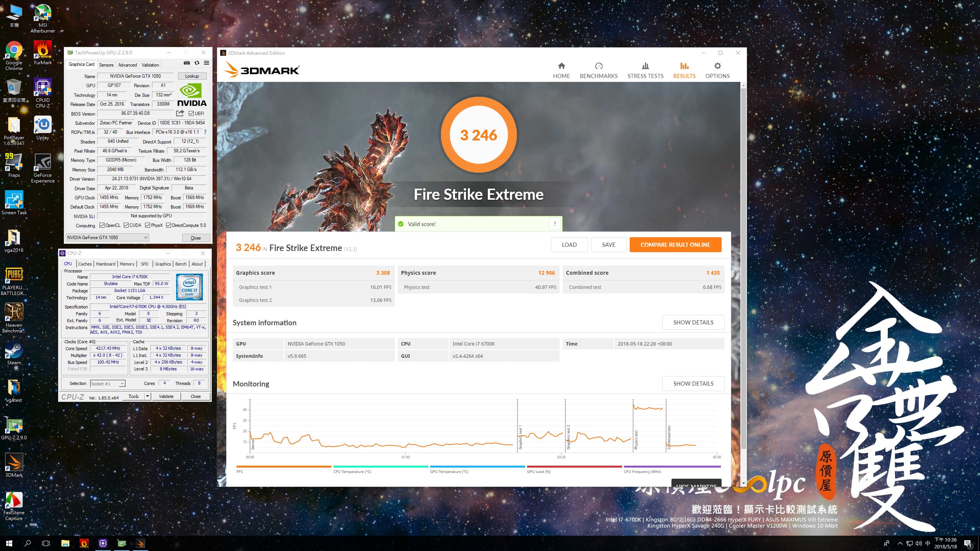The width and height of the screenshot is (980, 551).
Task: Switch to GPU-Z Validation tab
Action: pyautogui.click(x=150, y=65)
